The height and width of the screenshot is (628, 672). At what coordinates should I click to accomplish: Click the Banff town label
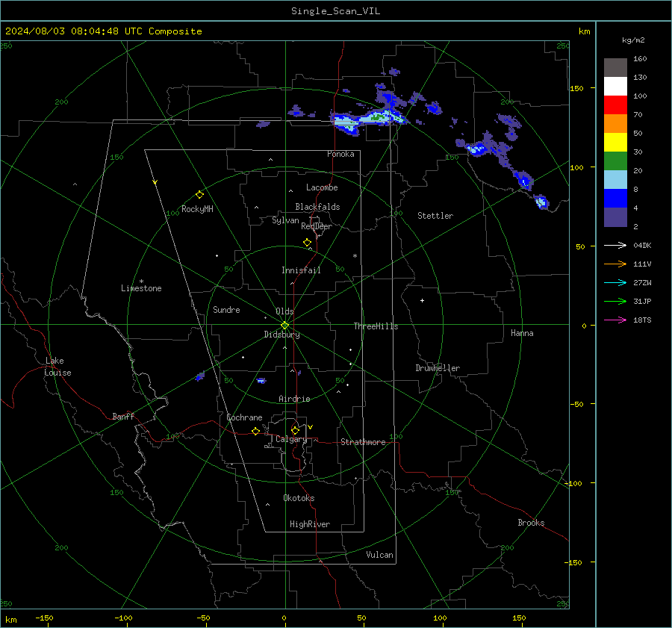click(x=123, y=416)
